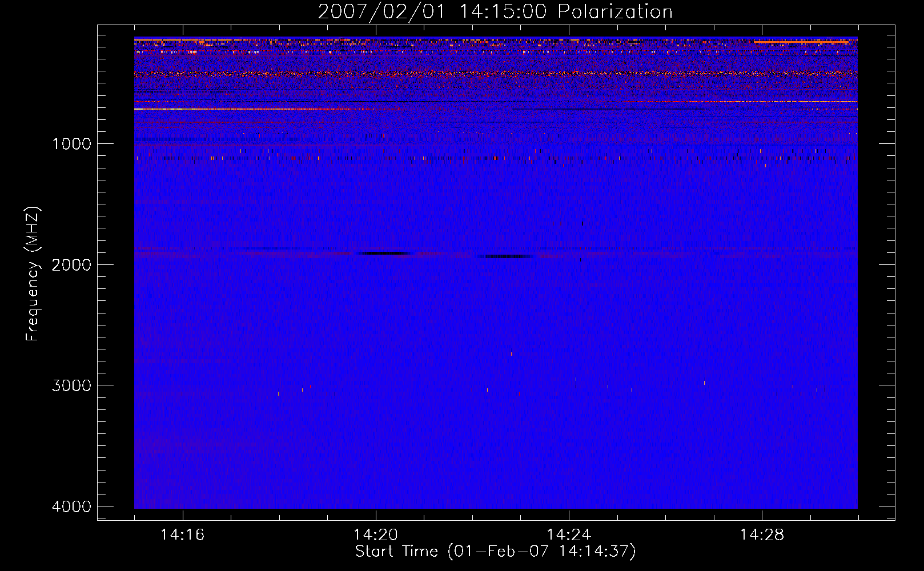Click the 14:16 time tick label

[x=183, y=535]
